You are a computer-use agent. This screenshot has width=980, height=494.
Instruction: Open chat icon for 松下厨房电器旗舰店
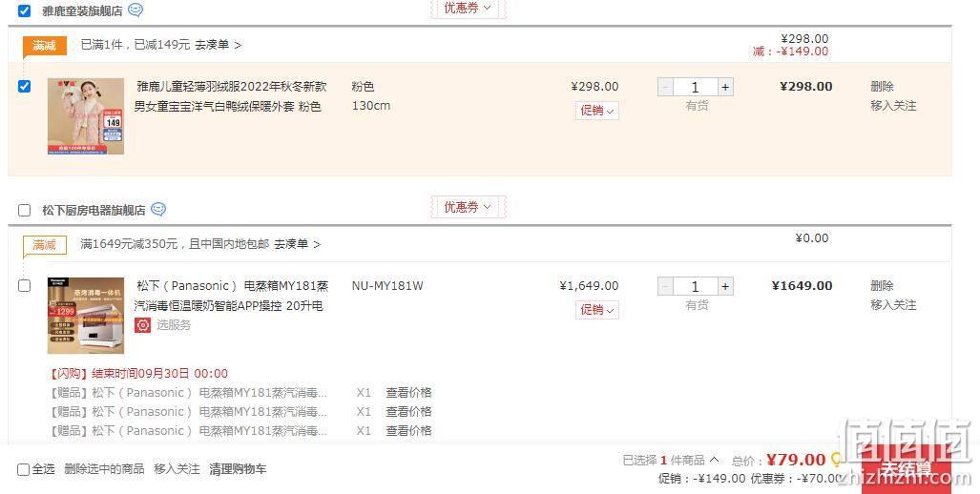(x=158, y=209)
